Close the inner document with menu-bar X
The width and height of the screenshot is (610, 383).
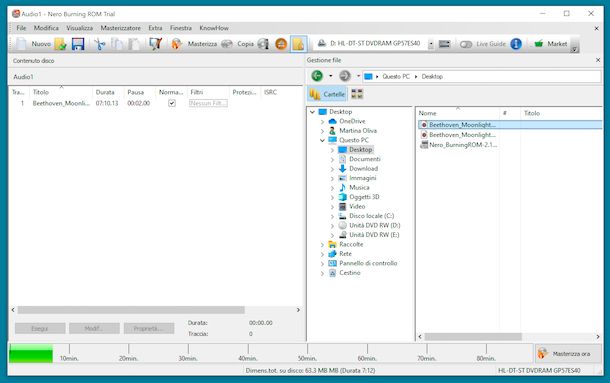pyautogui.click(x=596, y=28)
